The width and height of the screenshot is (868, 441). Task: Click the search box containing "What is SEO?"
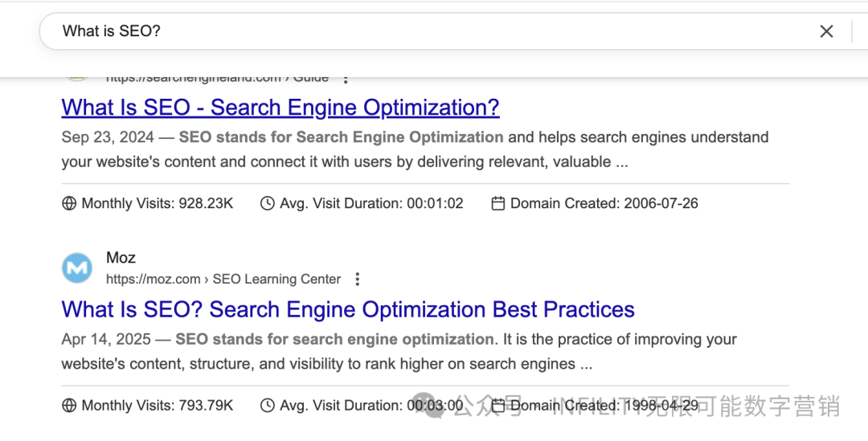point(437,31)
